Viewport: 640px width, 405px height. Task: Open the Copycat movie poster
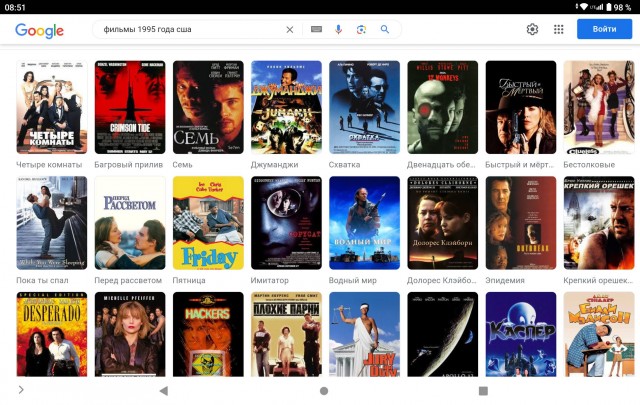286,223
